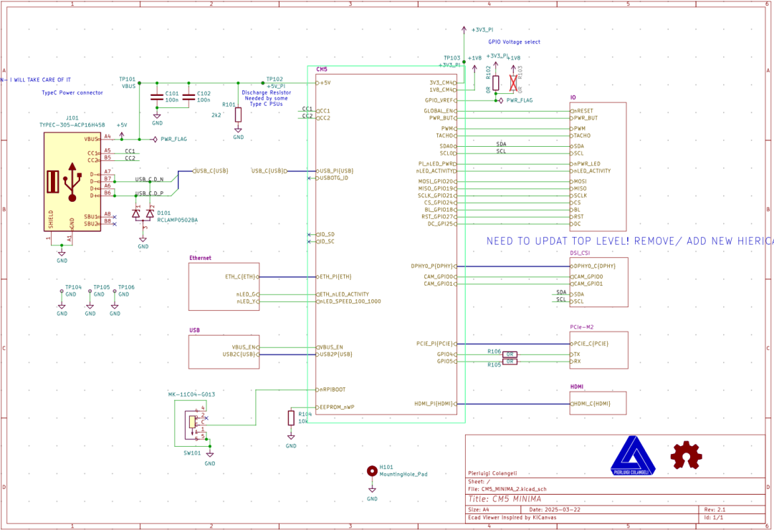Click the EEPROM_nWP pin label
This screenshot has height=532, width=774.
coord(337,407)
